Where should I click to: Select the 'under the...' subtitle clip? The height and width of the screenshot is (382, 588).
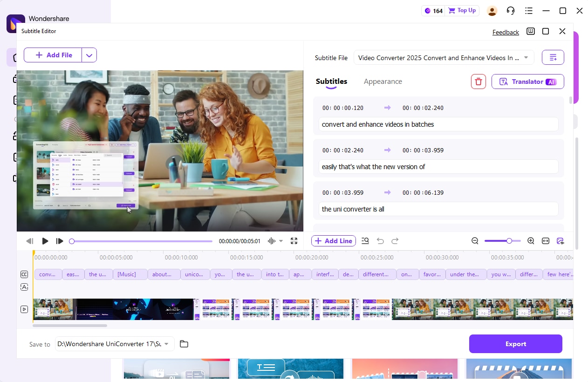click(x=466, y=274)
